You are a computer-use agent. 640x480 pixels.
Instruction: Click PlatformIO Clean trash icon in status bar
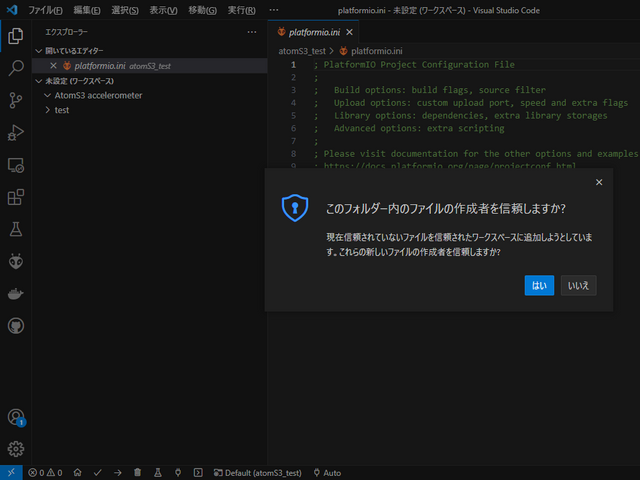pyautogui.click(x=138, y=473)
